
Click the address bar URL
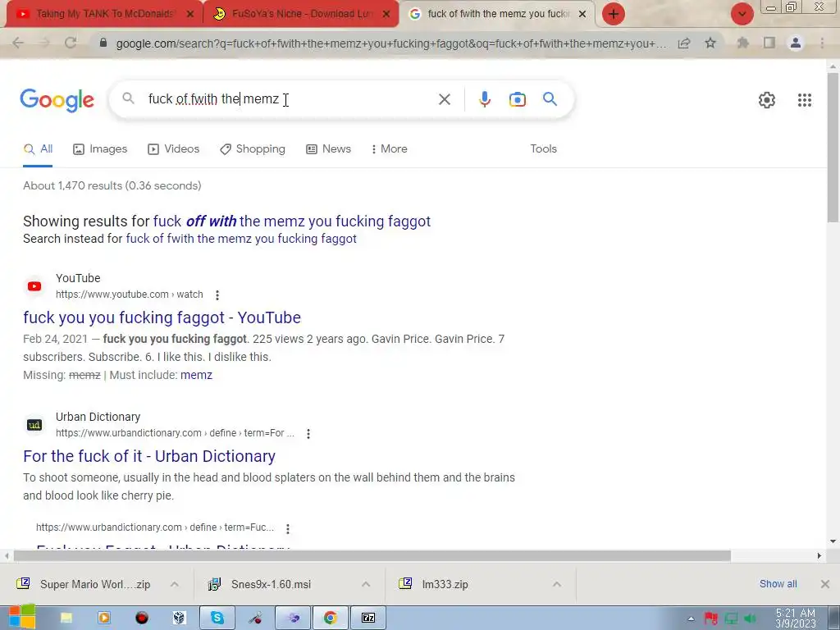click(x=391, y=43)
